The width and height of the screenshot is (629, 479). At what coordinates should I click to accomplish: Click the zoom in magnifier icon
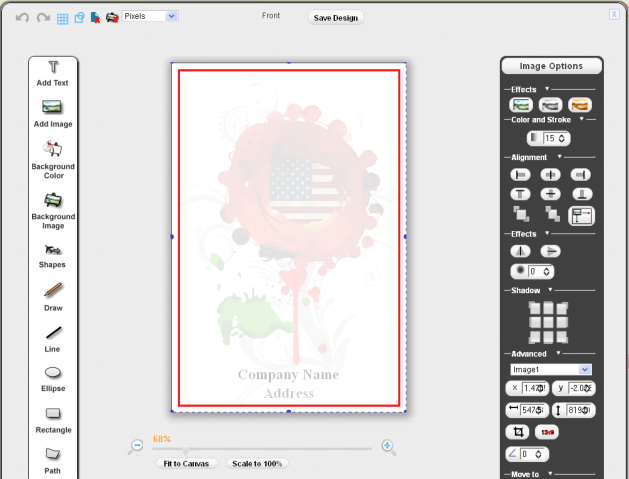click(x=388, y=446)
